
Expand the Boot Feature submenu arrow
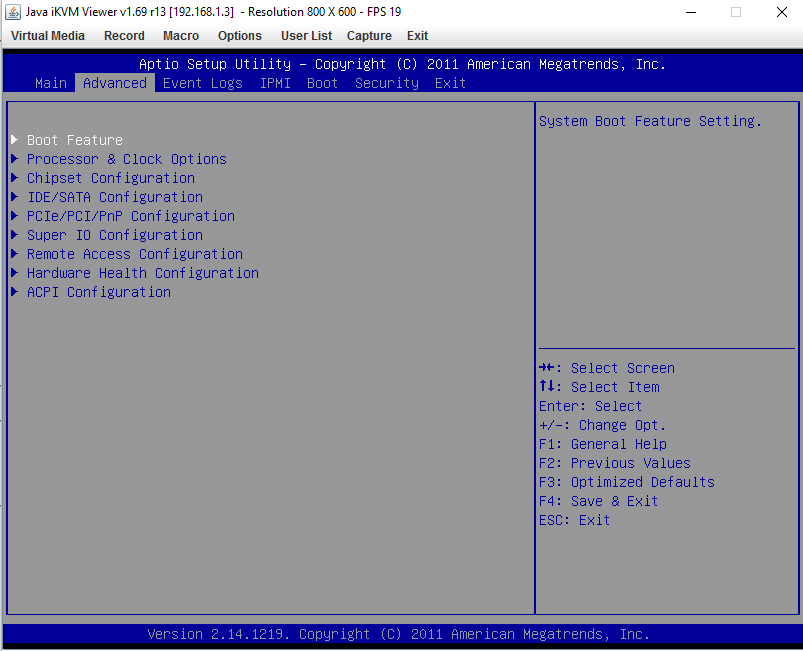click(15, 140)
